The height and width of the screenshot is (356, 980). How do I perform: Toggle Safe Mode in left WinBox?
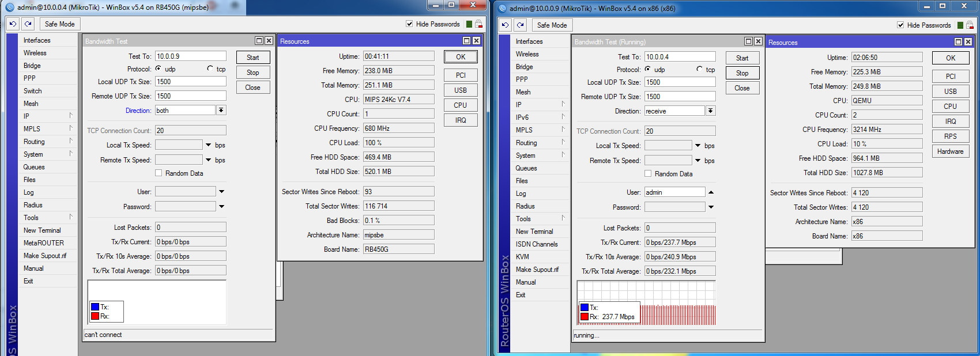click(60, 24)
